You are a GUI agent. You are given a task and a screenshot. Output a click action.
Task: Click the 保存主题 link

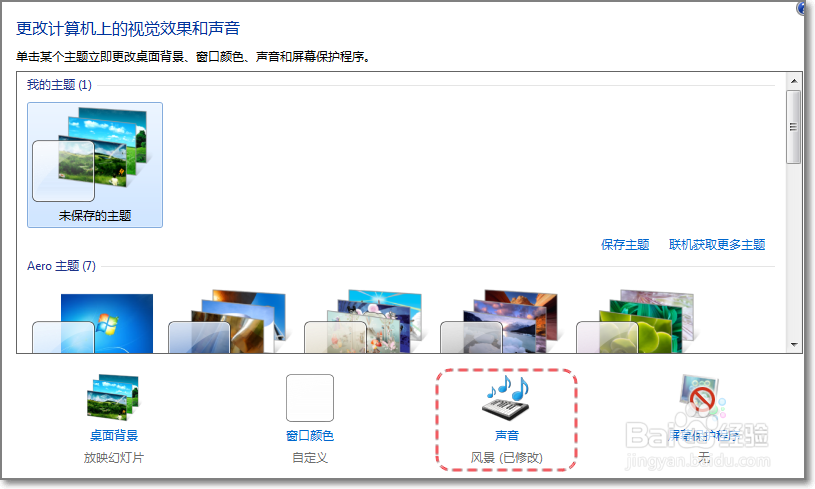click(x=625, y=245)
